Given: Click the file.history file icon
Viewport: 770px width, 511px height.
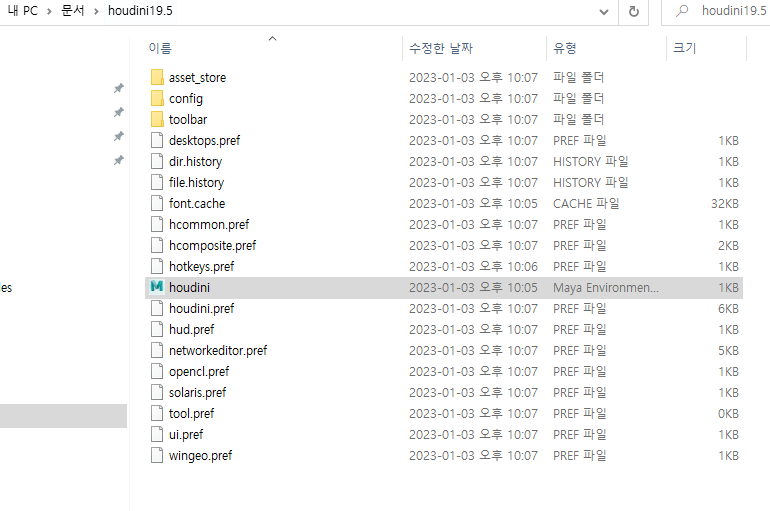Looking at the screenshot, I should click(157, 183).
